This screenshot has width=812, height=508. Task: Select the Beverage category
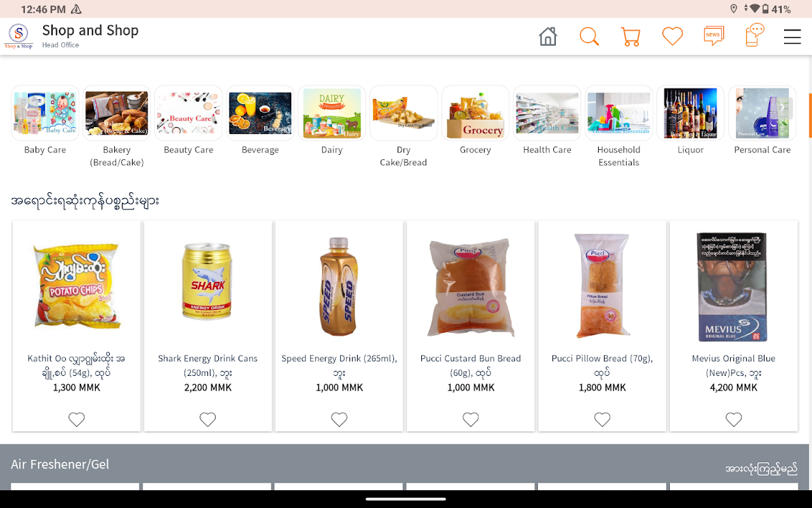(x=260, y=121)
